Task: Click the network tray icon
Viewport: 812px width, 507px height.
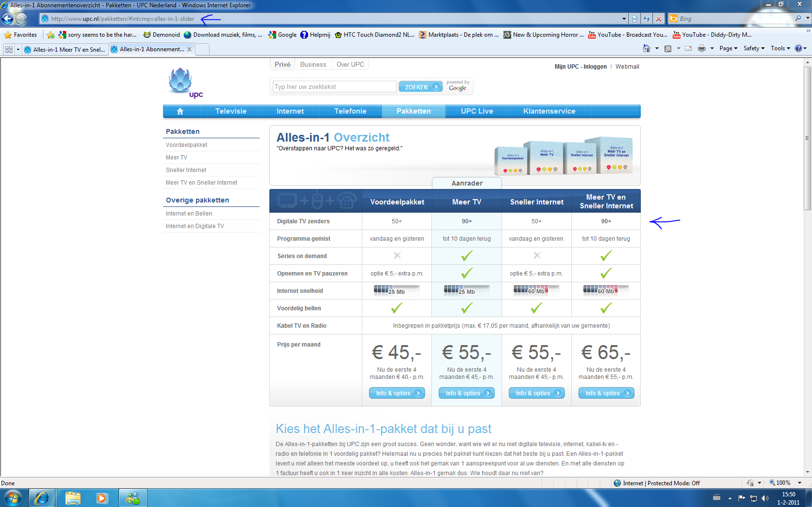Action: click(x=753, y=498)
